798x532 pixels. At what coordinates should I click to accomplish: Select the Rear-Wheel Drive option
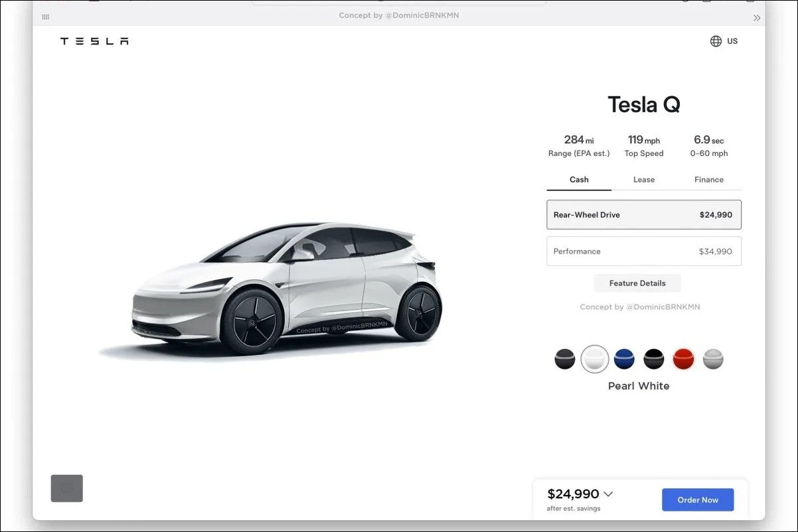pos(644,215)
